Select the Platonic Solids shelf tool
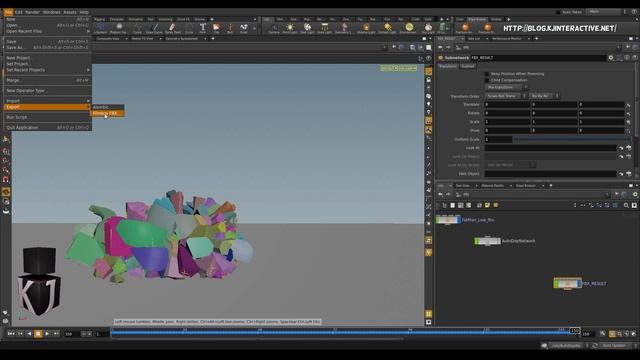 click(x=118, y=28)
